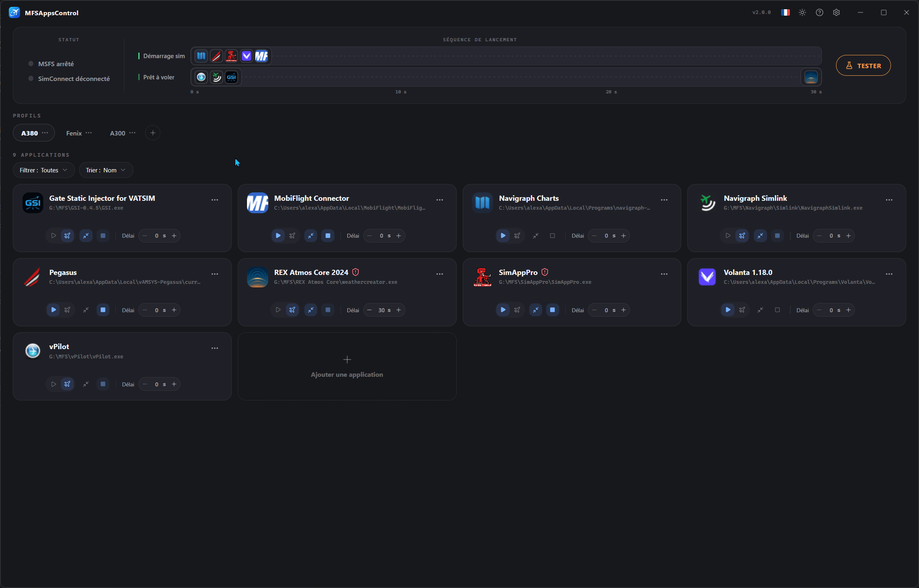Click the red warning shield next to REX Atmos Core 2024
This screenshot has width=919, height=588.
(x=355, y=272)
